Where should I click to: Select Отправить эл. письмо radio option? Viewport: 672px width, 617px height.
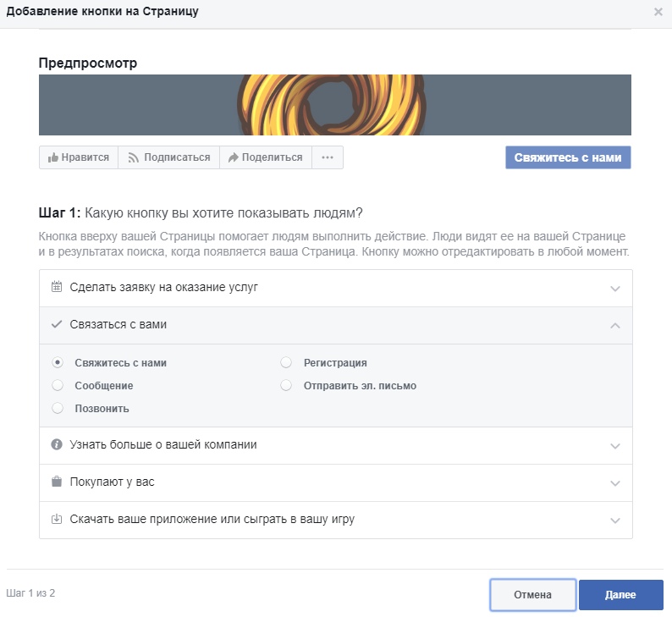coord(286,385)
